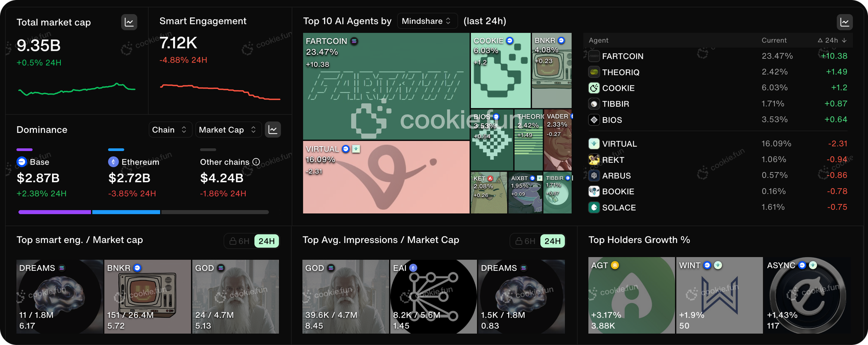Click the BIOS avatar in the agent table

coord(594,120)
